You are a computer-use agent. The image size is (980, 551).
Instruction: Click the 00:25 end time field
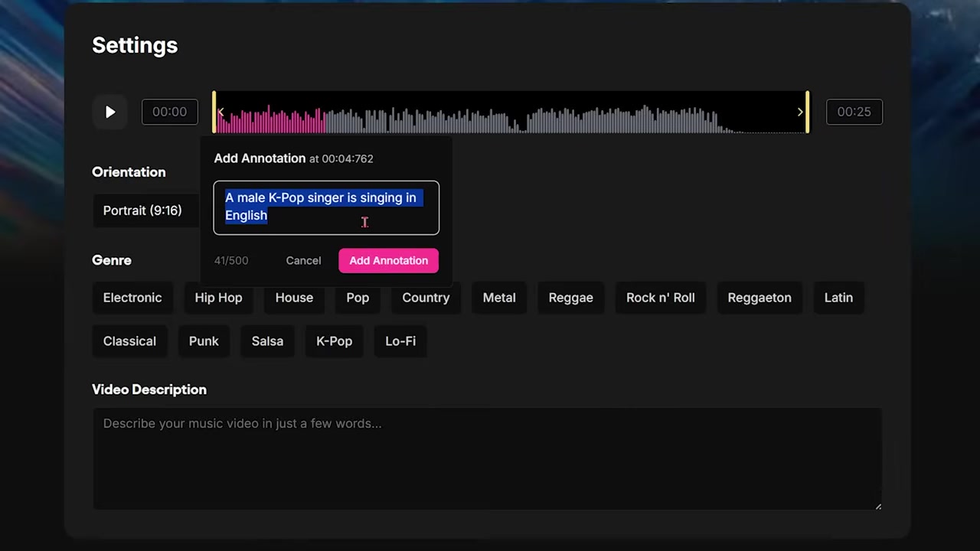coord(854,112)
